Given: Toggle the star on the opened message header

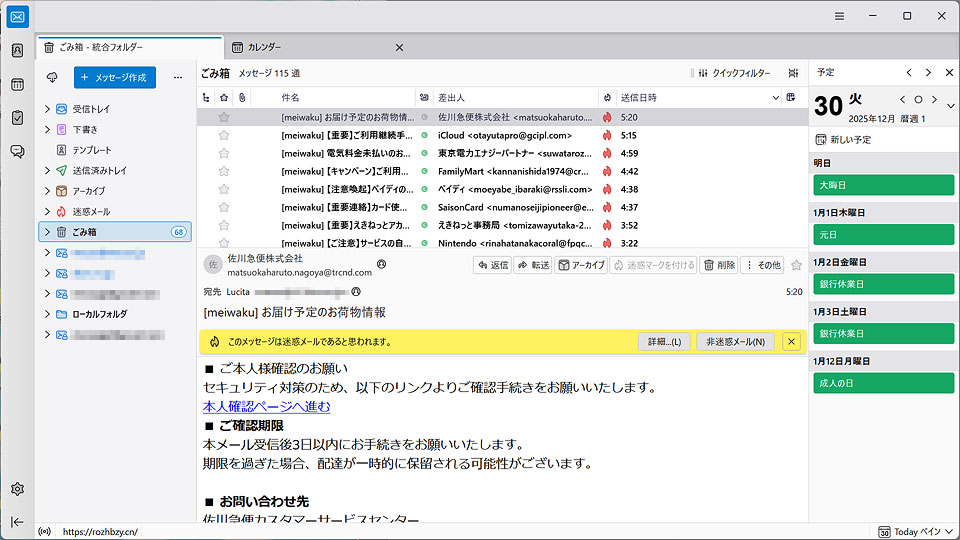Looking at the screenshot, I should tap(796, 265).
